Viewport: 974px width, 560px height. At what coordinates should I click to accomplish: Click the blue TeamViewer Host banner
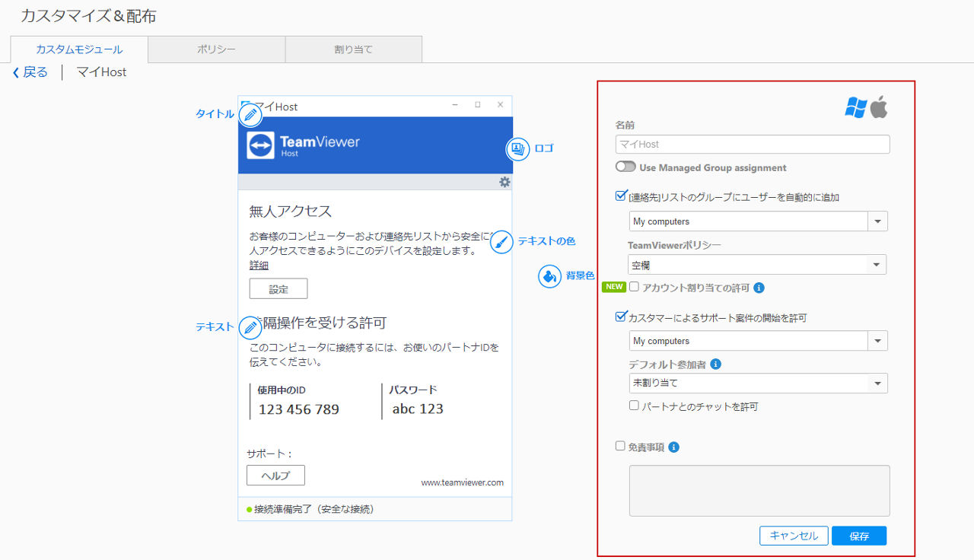click(375, 145)
